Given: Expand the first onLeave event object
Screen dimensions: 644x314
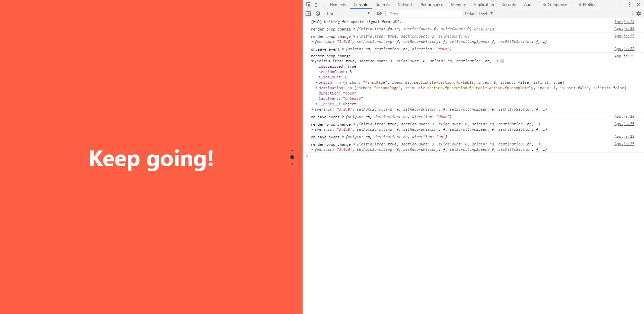Looking at the screenshot, I should click(343, 49).
